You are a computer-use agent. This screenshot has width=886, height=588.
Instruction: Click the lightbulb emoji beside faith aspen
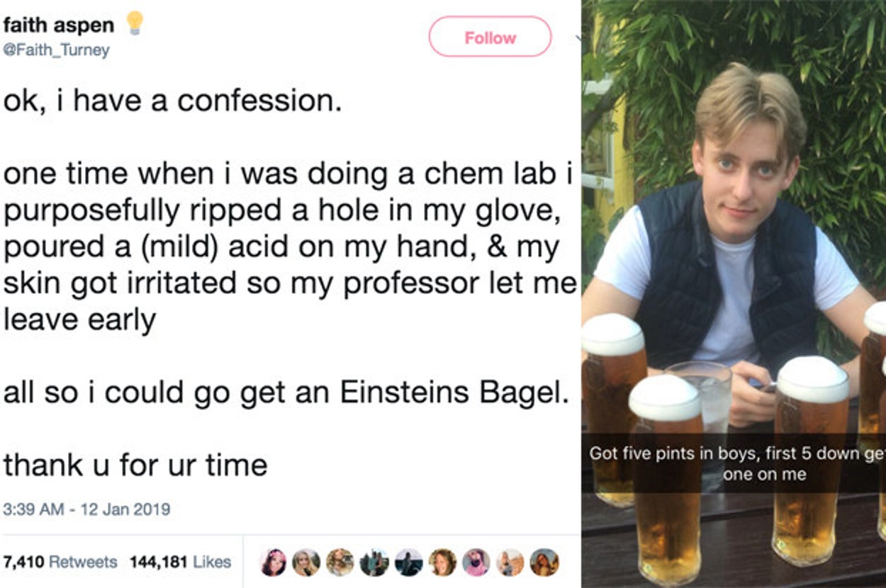tap(134, 23)
